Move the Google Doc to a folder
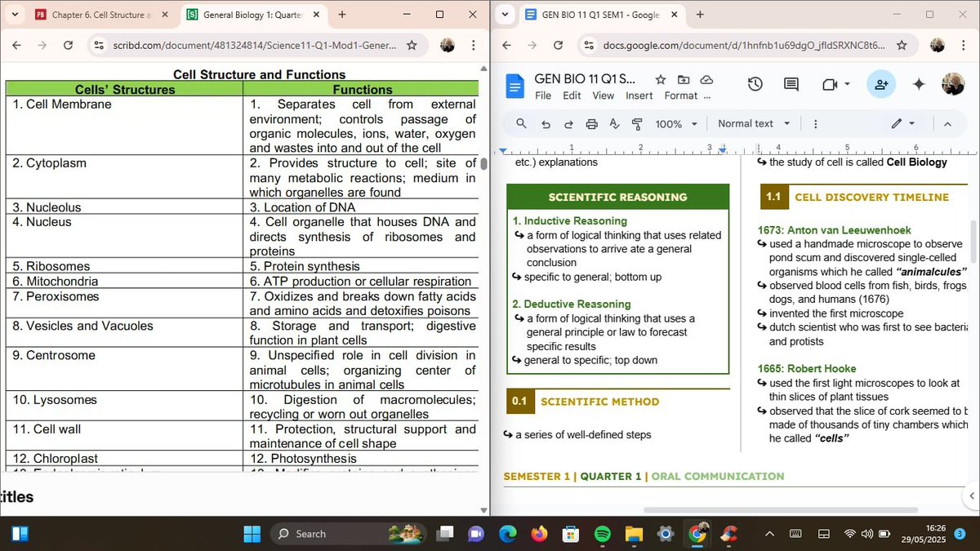980x551 pixels. [684, 79]
